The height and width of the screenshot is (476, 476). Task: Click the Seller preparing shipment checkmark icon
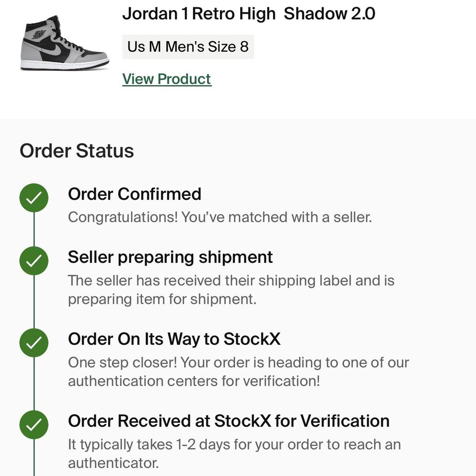pyautogui.click(x=34, y=261)
